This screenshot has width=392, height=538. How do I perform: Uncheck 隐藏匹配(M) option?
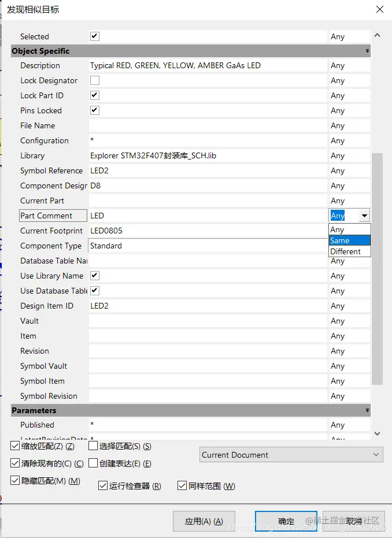[x=15, y=480]
